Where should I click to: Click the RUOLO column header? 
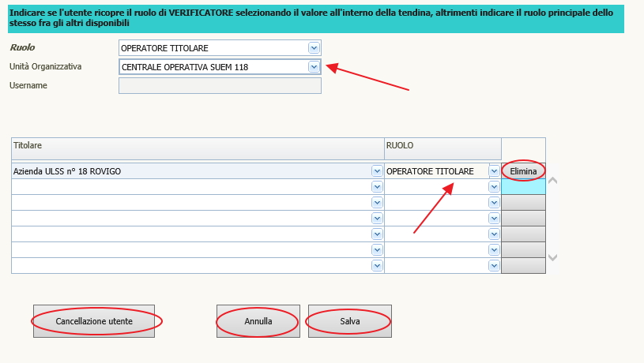coord(442,148)
